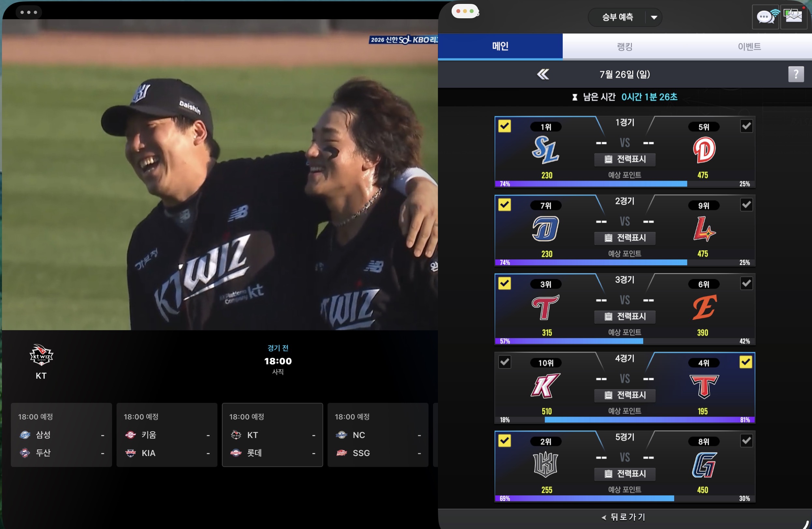812x529 pixels.
Task: Click the 사직 stadium label
Action: click(278, 372)
